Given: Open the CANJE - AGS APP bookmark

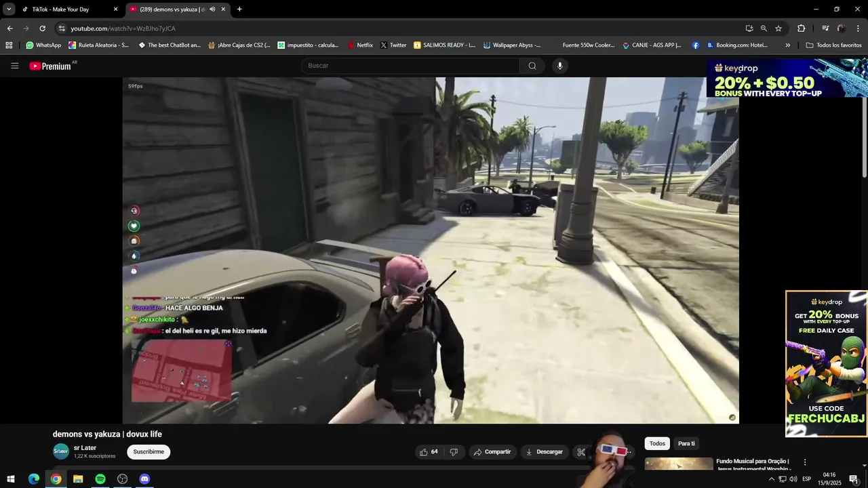Looking at the screenshot, I should tap(652, 45).
